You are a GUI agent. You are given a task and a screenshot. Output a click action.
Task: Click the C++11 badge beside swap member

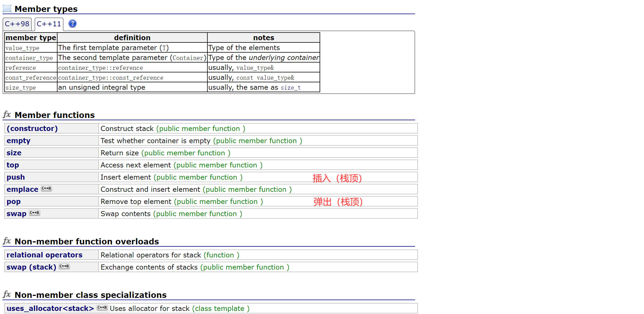tap(35, 213)
